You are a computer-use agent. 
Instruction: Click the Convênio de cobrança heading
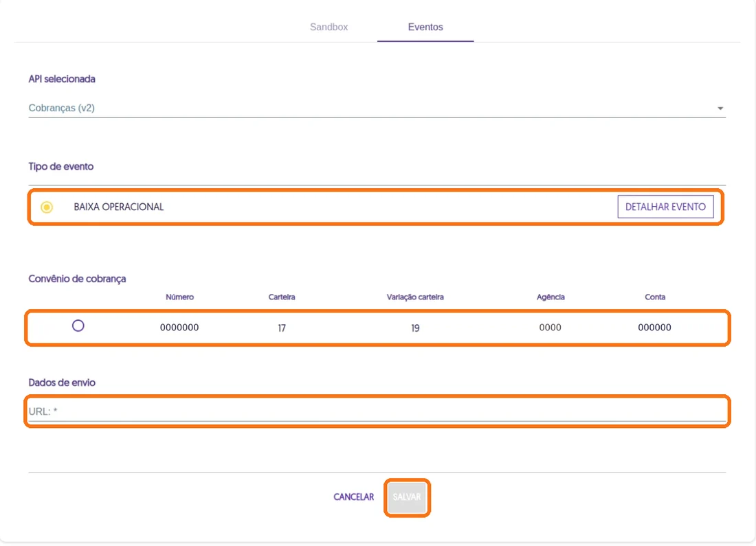click(x=77, y=279)
